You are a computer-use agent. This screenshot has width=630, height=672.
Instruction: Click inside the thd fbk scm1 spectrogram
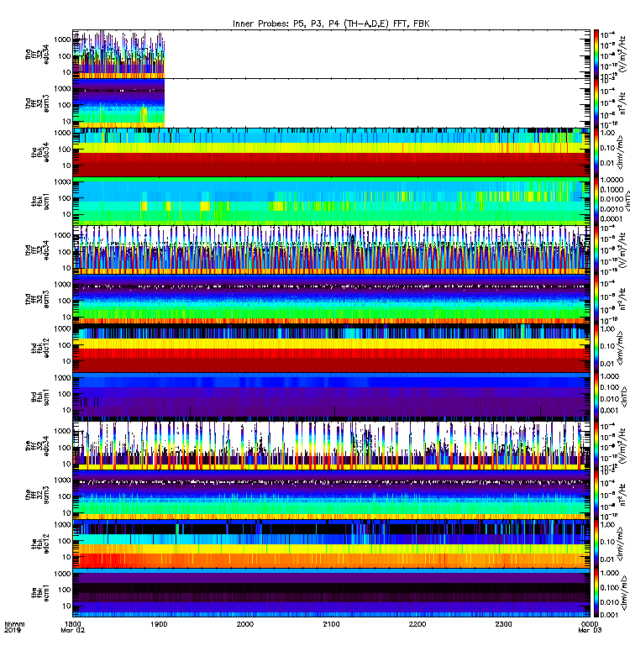coord(331,396)
